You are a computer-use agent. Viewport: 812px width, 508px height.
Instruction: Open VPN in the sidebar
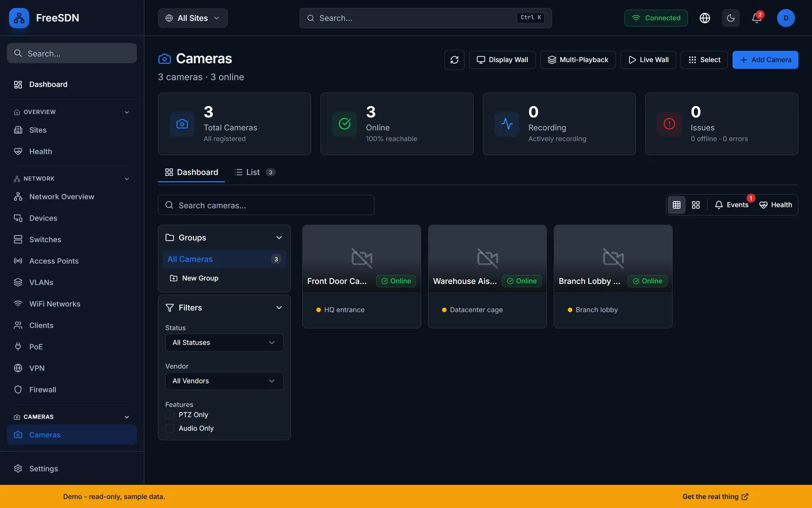click(72, 368)
